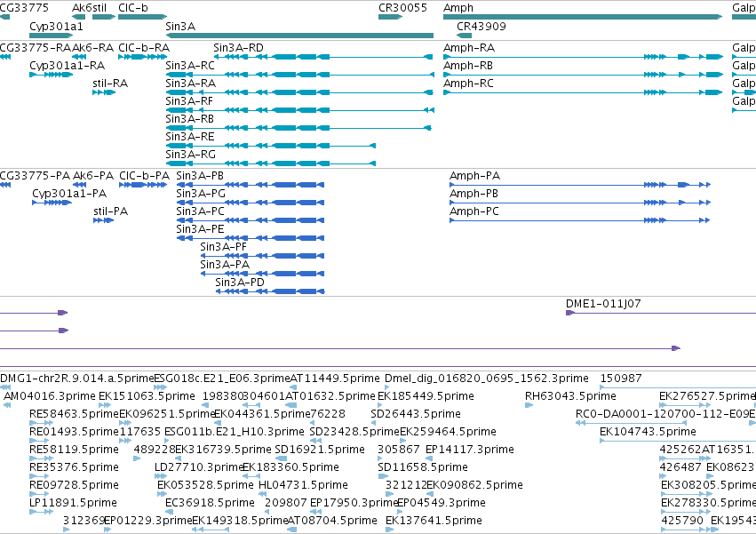Select EST RE58119.5prime
This screenshot has width=756, height=534.
[x=41, y=458]
